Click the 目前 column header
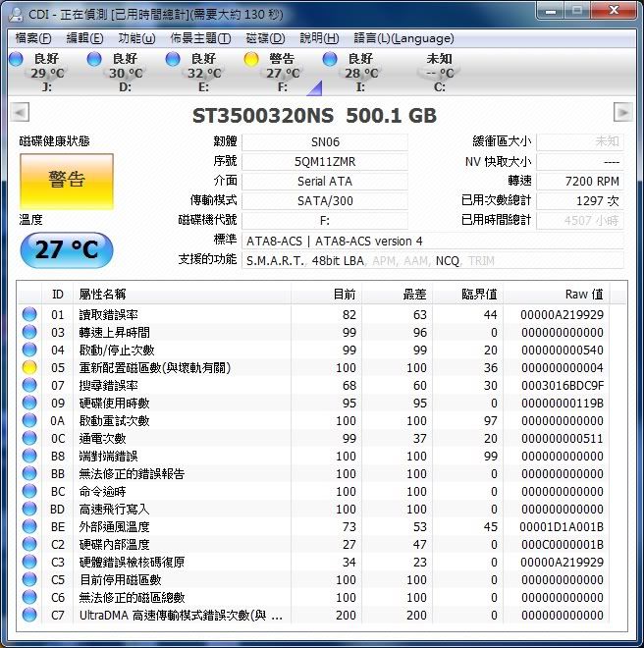Screen dimensions: 644x648 (327, 295)
